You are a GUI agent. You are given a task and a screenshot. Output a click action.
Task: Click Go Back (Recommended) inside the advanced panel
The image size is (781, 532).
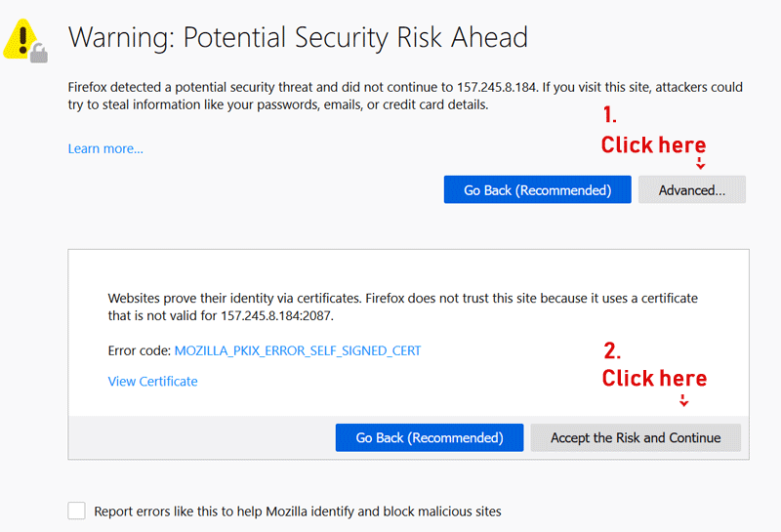coord(430,437)
